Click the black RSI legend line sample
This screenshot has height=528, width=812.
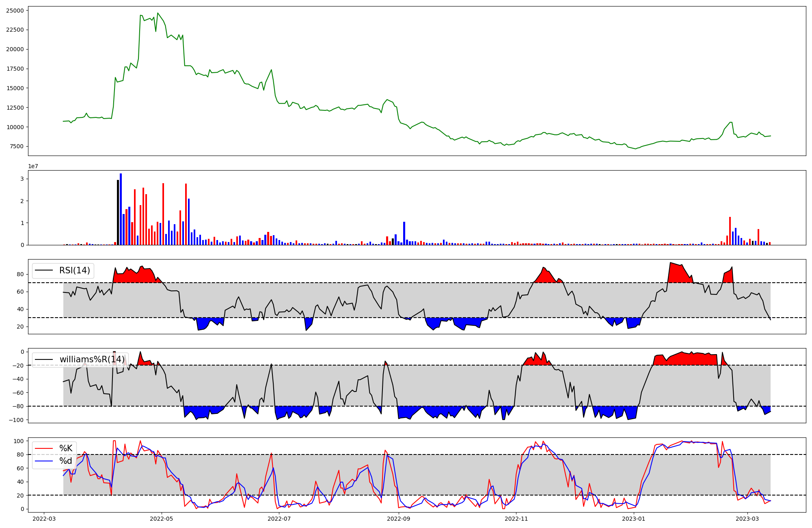[44, 270]
